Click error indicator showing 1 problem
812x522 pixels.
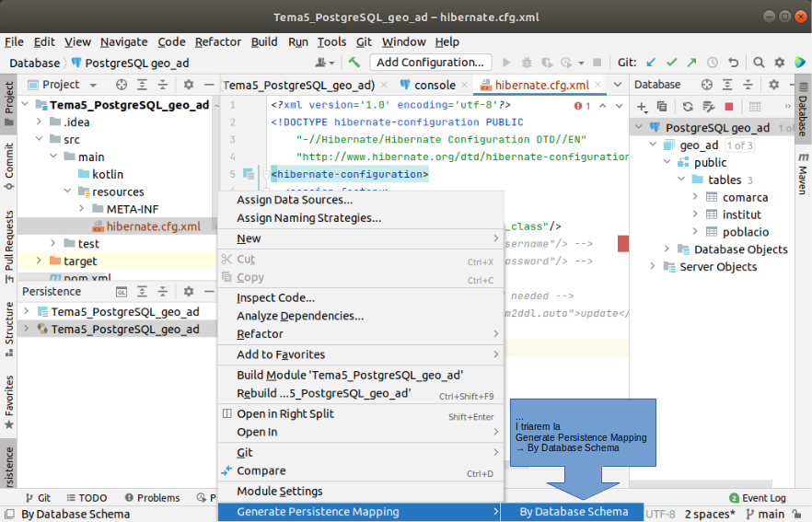click(x=582, y=106)
